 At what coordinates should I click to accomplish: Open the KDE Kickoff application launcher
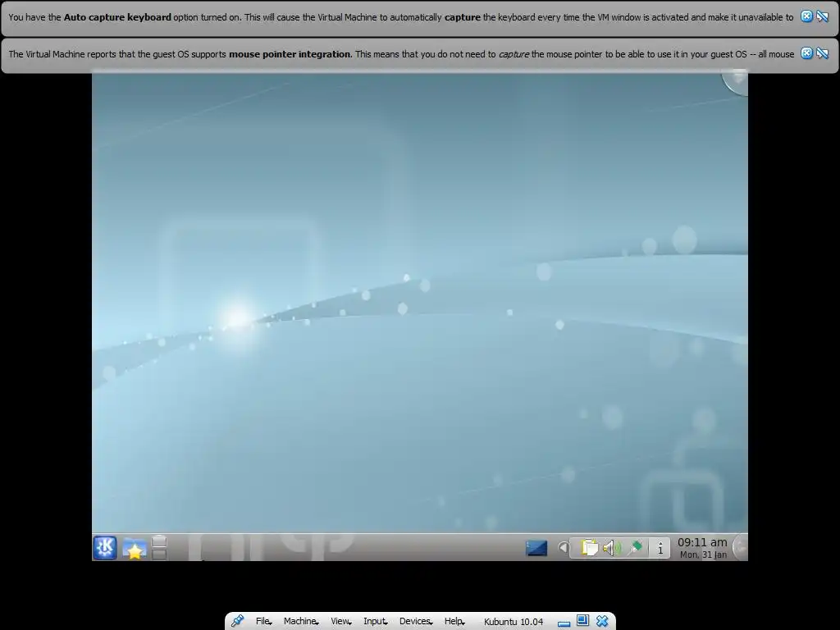click(105, 547)
